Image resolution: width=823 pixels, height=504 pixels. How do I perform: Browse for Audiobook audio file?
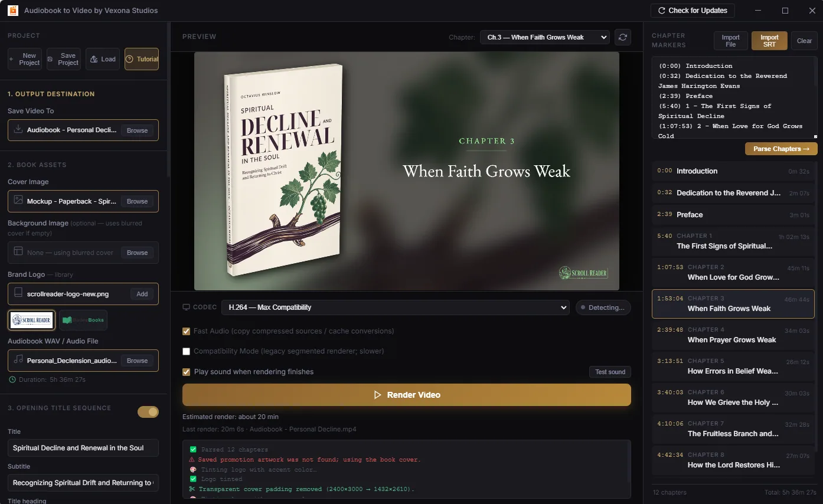pos(137,361)
